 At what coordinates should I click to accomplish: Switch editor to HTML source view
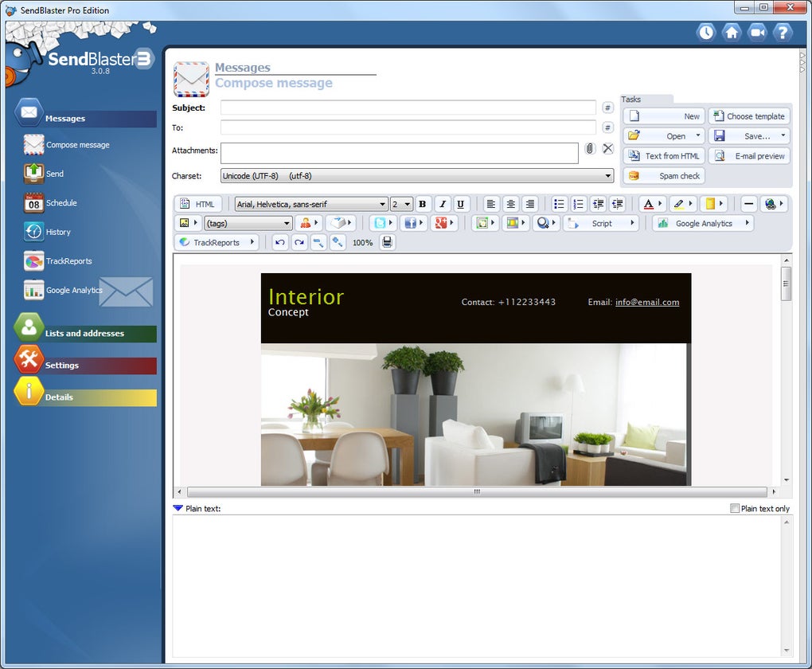(197, 204)
